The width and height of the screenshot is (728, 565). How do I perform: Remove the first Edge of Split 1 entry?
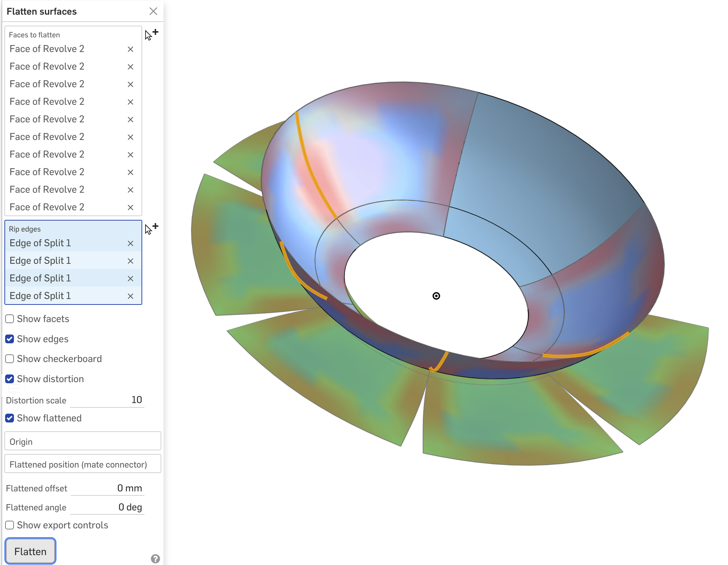[x=130, y=243]
